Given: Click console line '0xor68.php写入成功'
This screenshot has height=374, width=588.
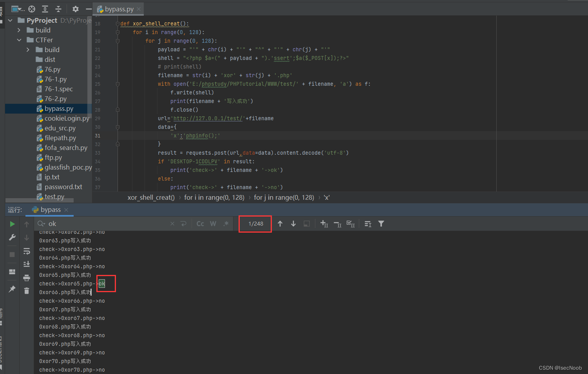Looking at the screenshot, I should tap(65, 327).
